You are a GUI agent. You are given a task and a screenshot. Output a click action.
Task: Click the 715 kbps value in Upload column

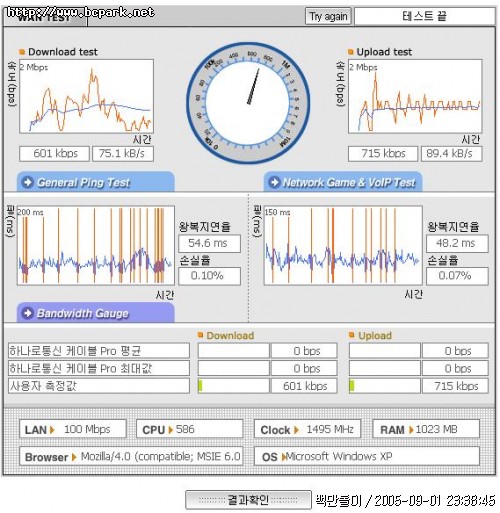coord(455,386)
